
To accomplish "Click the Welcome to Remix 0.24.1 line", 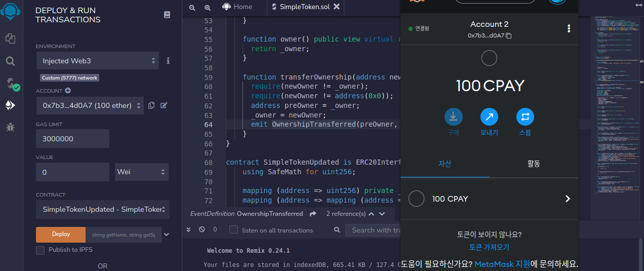I will point(249,250).
